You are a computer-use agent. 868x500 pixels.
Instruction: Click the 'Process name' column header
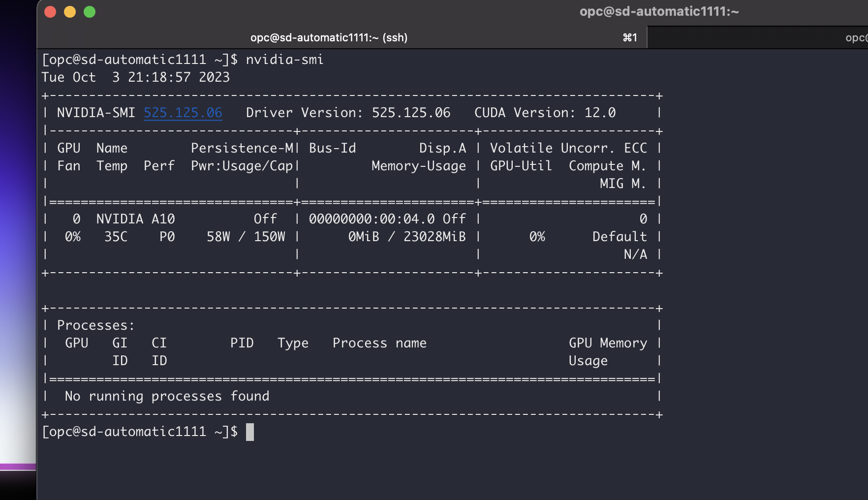tap(380, 343)
